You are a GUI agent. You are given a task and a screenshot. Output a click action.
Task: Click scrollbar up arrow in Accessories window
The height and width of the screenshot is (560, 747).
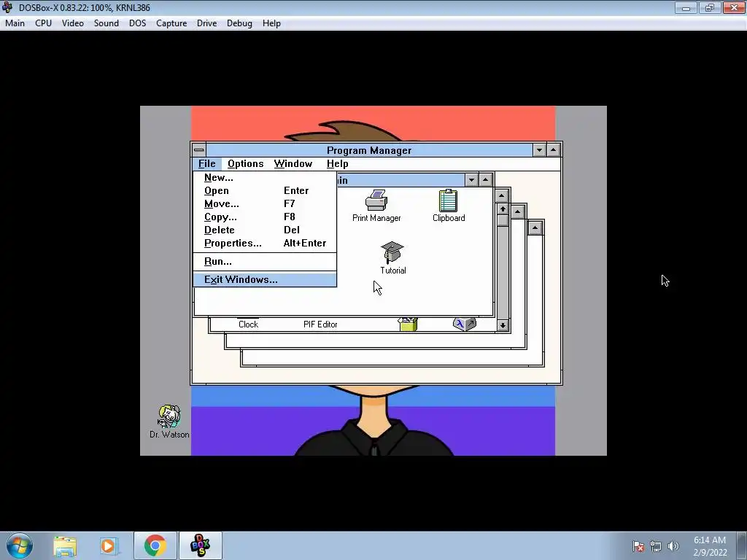[503, 209]
